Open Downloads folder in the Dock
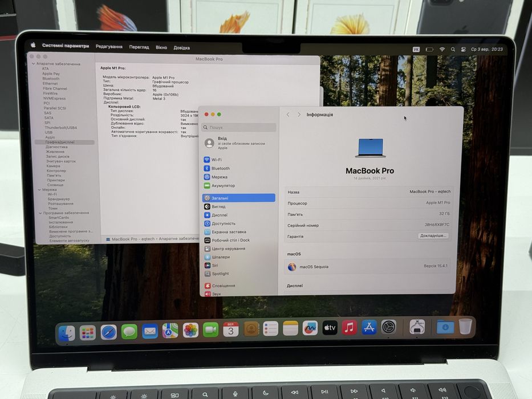 click(445, 327)
